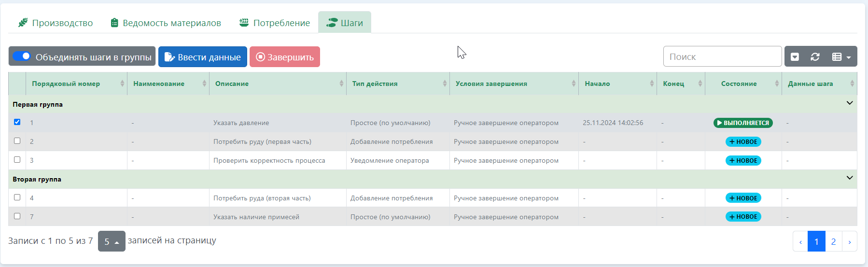The height and width of the screenshot is (267, 868).
Task: Click the caret-down toolbar icon next to search
Action: (795, 57)
